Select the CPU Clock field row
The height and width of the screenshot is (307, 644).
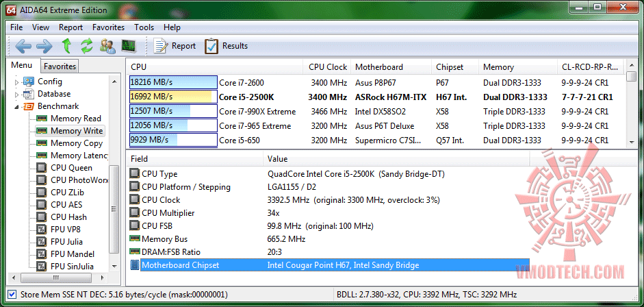click(329, 199)
